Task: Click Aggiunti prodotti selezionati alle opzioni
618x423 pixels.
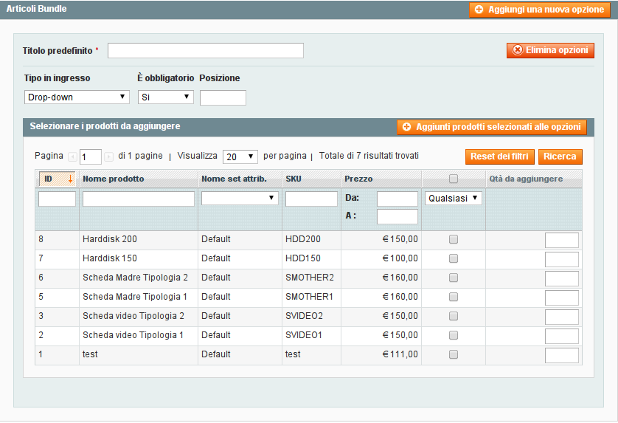Action: coord(490,127)
